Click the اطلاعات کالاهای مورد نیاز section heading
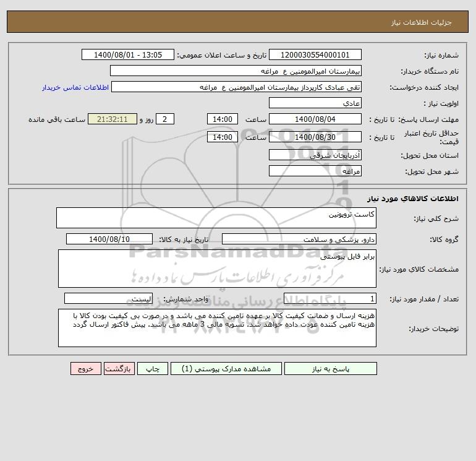This screenshot has height=461, width=476. tap(413, 199)
